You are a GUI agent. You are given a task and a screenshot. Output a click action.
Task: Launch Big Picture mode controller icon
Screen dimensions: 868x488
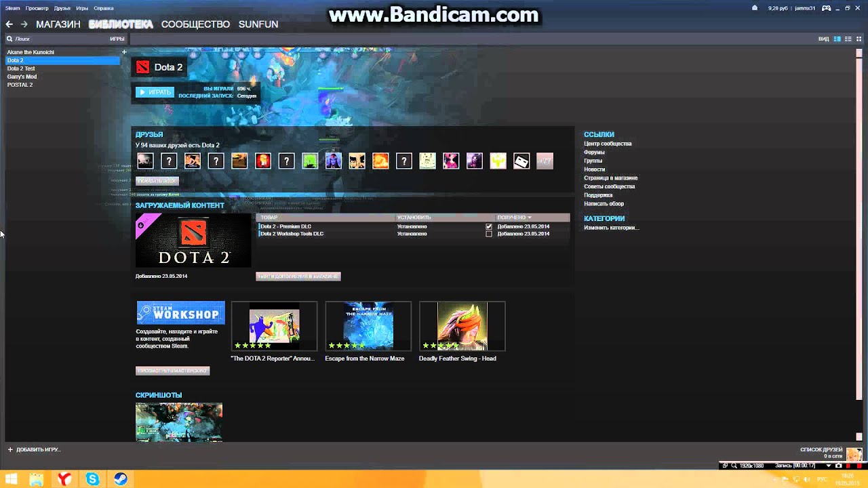click(x=827, y=8)
